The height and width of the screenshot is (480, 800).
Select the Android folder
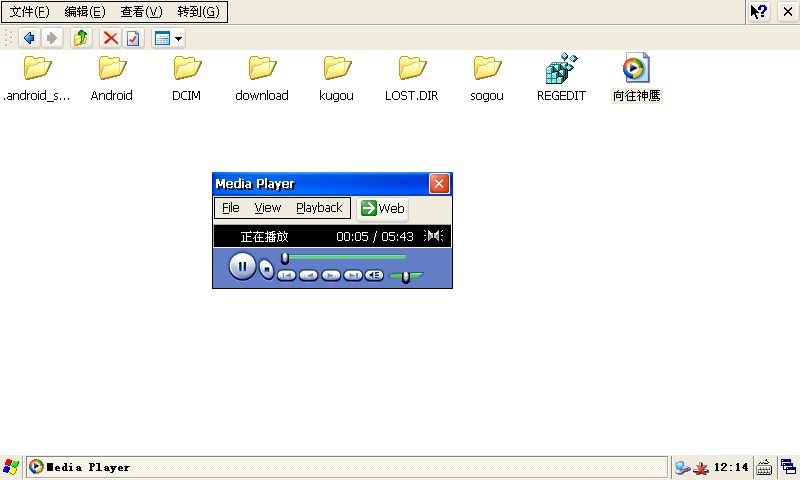pyautogui.click(x=112, y=77)
